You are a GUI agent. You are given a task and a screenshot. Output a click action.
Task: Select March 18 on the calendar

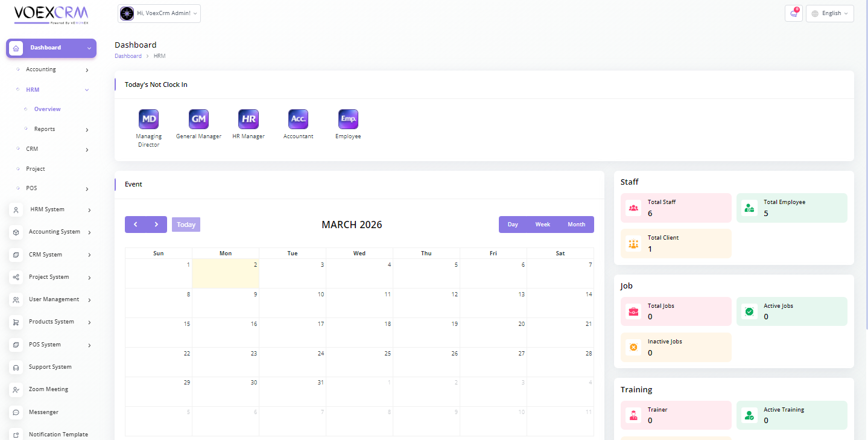360,332
